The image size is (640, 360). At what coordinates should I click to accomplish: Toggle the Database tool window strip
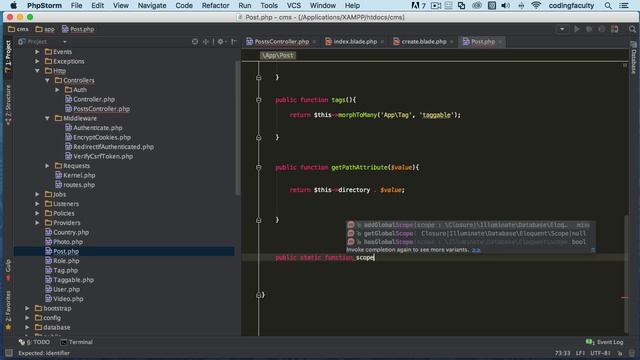633,58
